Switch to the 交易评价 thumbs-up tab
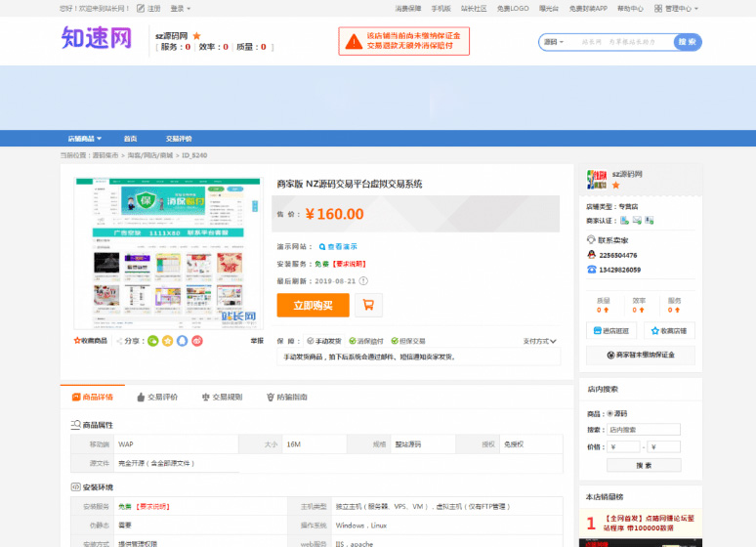Image resolution: width=756 pixels, height=547 pixels. click(157, 397)
